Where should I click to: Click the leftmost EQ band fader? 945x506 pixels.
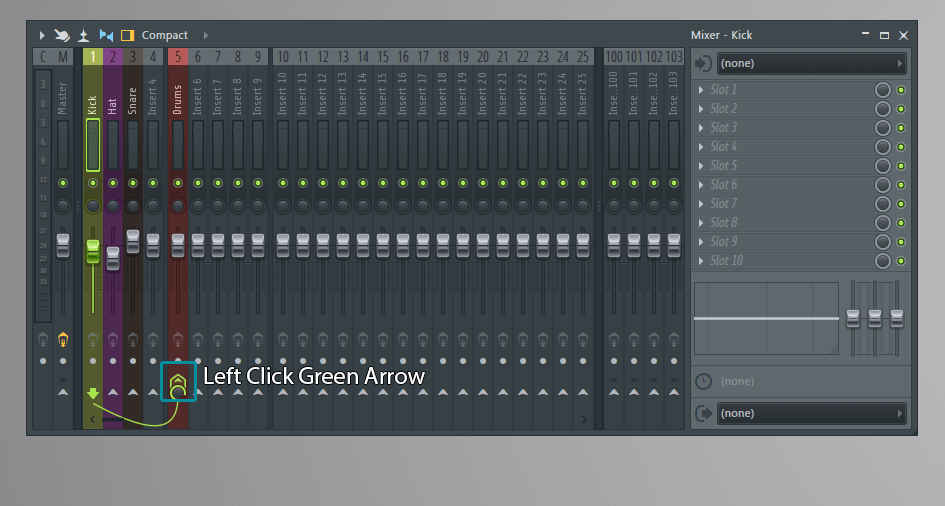(x=853, y=318)
